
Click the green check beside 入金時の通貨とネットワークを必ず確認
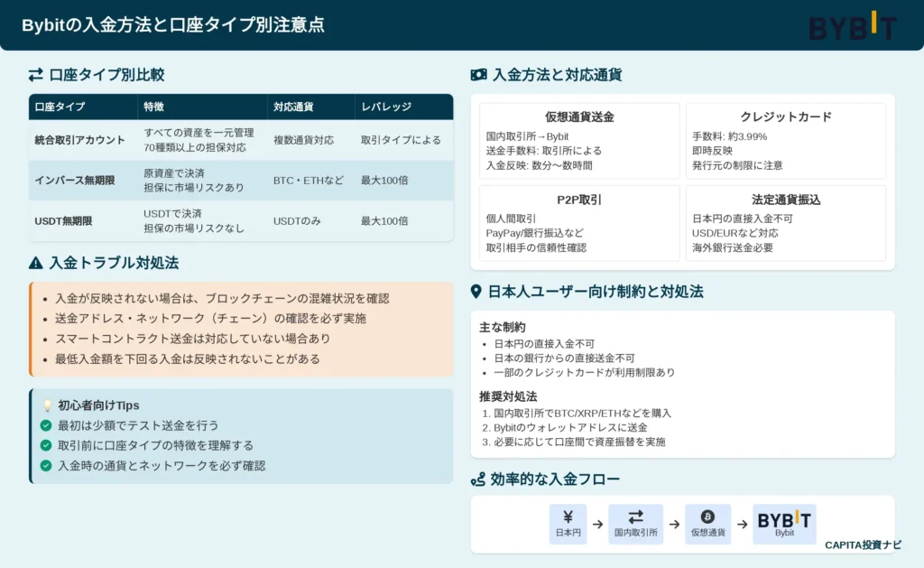click(x=46, y=465)
